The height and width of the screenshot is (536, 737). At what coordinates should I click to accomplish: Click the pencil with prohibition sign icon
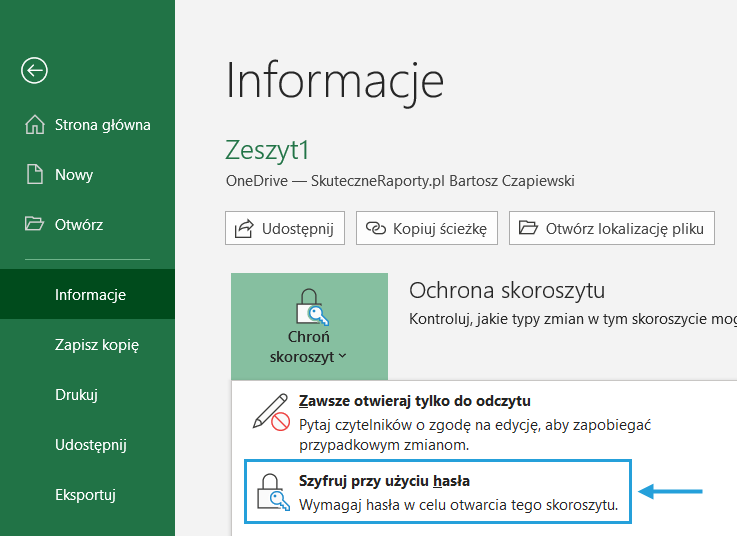[x=270, y=411]
